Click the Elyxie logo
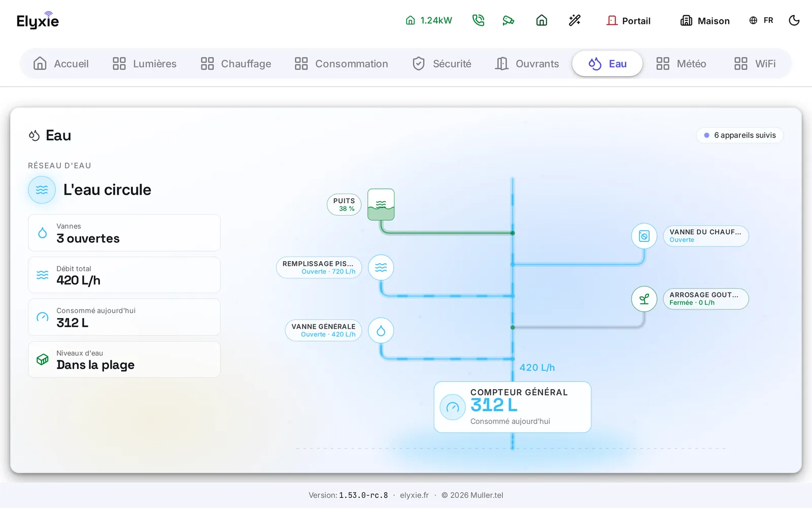This screenshot has height=508, width=812. point(38,20)
